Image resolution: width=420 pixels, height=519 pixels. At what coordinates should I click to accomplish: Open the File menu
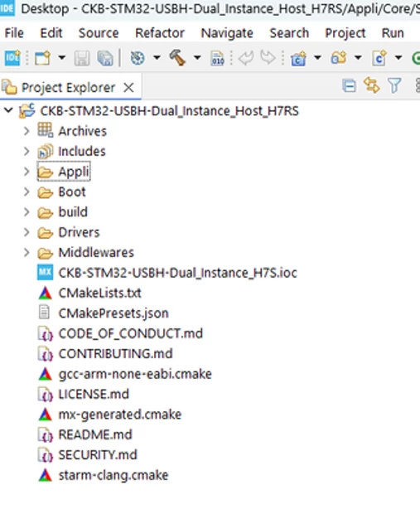(14, 33)
